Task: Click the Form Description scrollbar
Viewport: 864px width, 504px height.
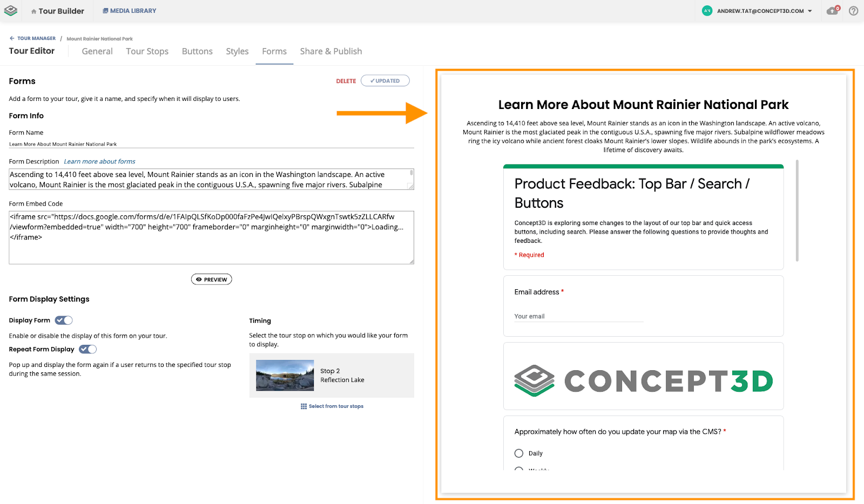Action: coord(411,173)
